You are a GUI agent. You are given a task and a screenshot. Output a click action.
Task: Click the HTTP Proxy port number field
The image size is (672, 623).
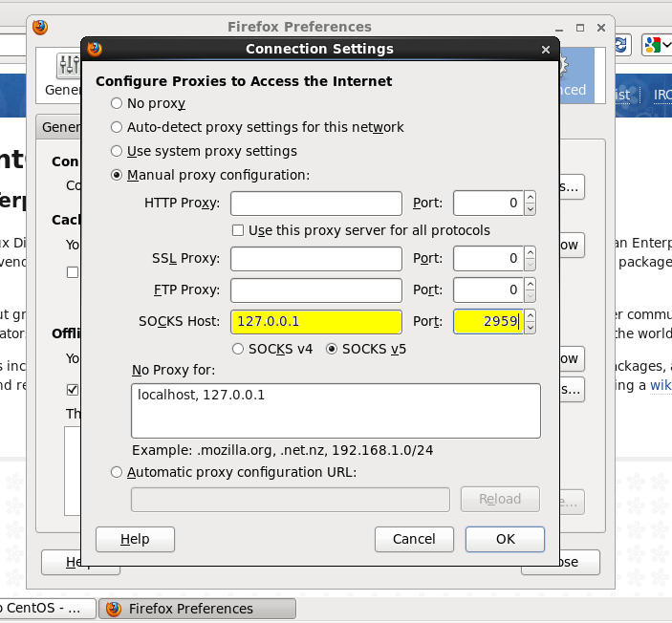point(488,204)
